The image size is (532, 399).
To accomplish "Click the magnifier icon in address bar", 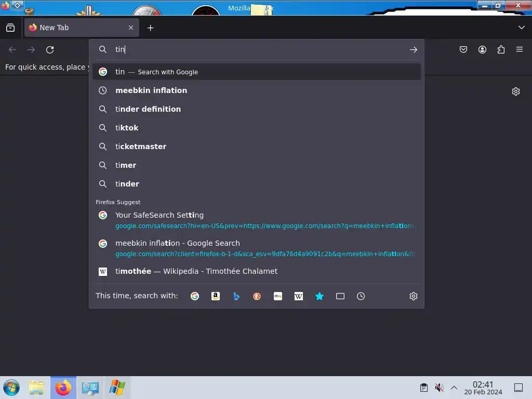I will coord(103,49).
